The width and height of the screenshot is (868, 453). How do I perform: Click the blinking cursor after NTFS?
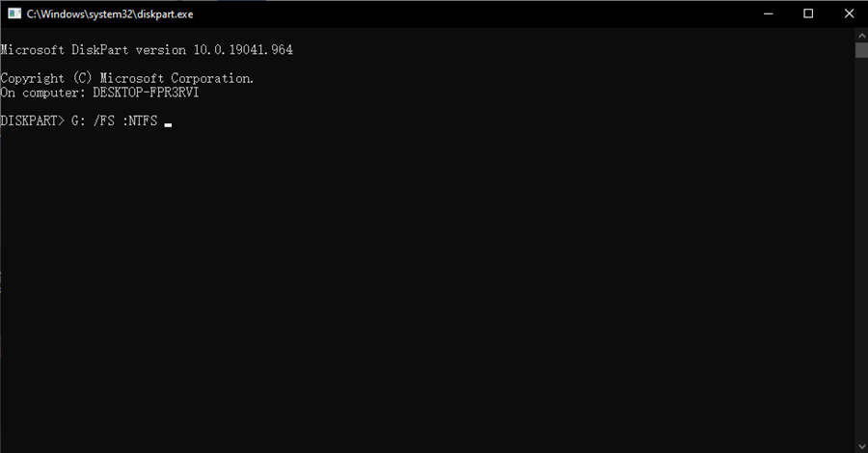click(168, 125)
